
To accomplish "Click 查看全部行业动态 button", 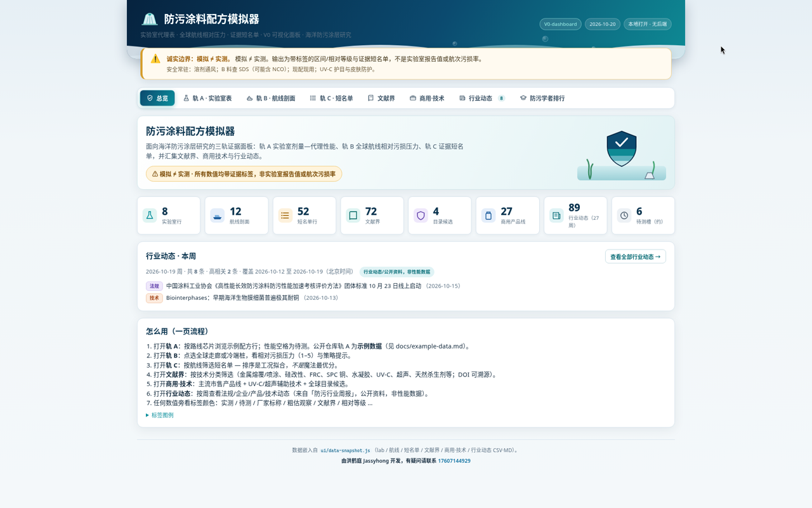I will 636,257.
